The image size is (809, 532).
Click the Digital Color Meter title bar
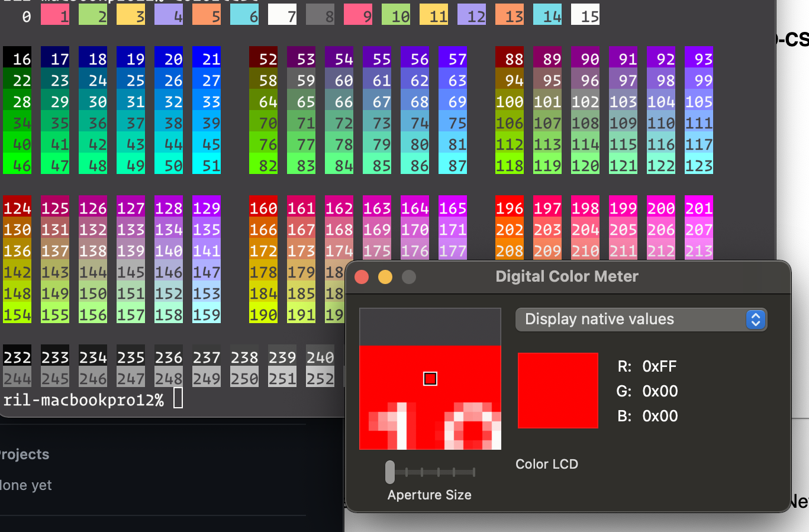point(567,276)
